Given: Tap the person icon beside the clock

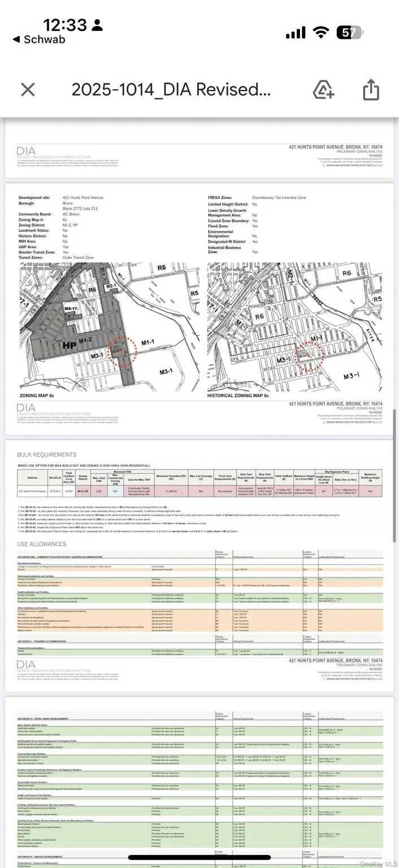Looking at the screenshot, I should point(97,25).
